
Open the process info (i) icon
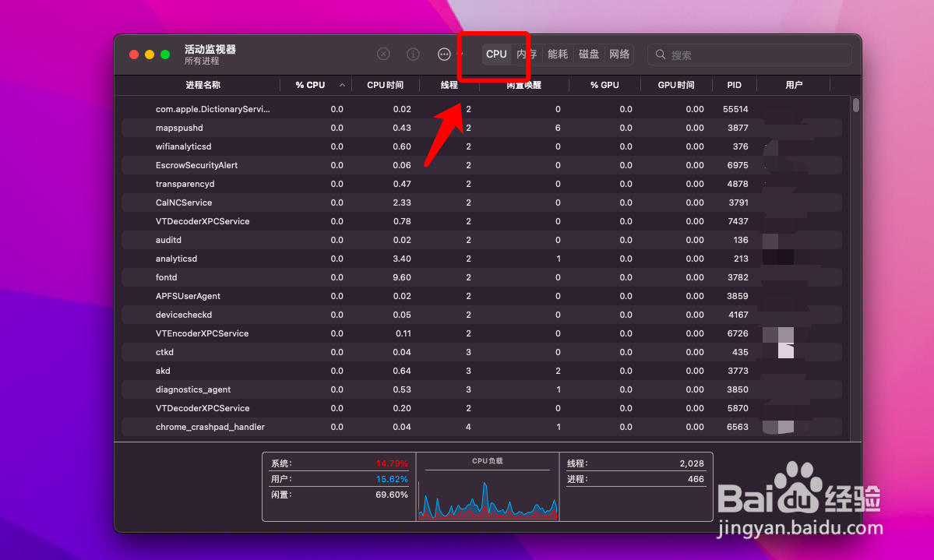click(x=413, y=55)
